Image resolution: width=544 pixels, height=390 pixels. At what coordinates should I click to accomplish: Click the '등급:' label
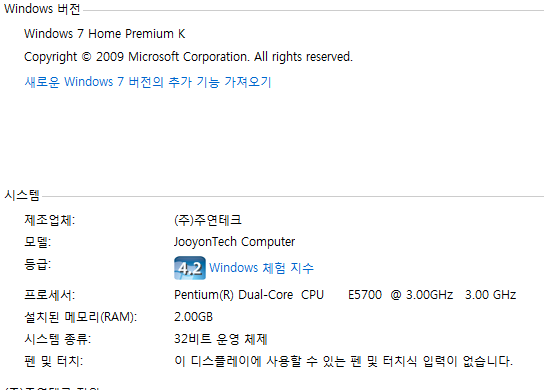37,264
